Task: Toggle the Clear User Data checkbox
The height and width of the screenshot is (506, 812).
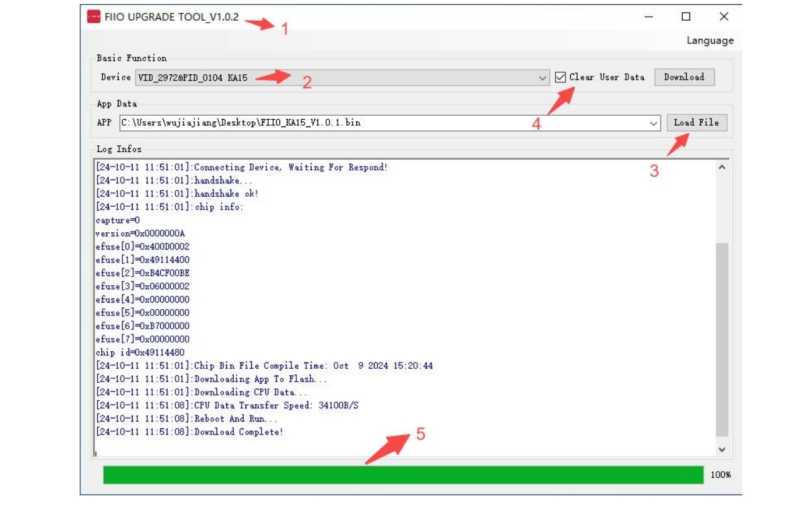Action: [x=561, y=78]
